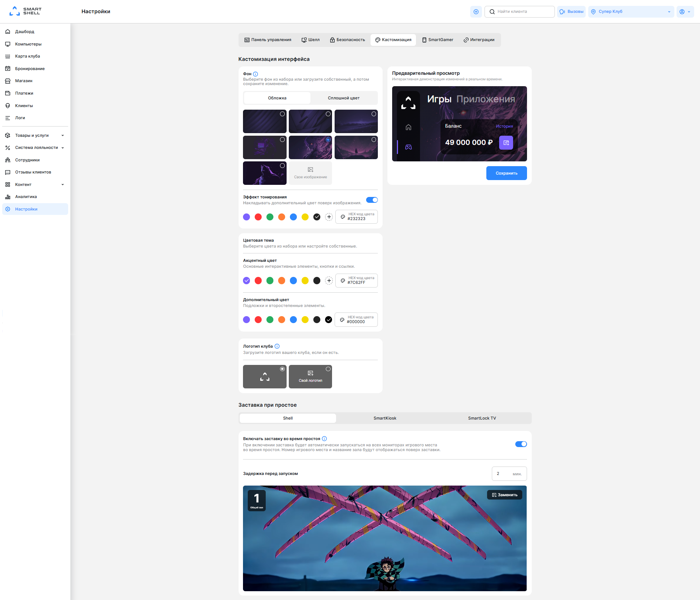The width and height of the screenshot is (700, 600).
Task: Select default SmartShell logo option
Action: (x=265, y=377)
